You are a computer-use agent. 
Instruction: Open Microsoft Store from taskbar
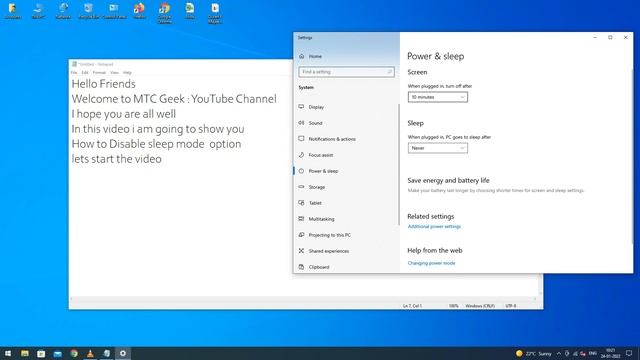[x=41, y=353]
